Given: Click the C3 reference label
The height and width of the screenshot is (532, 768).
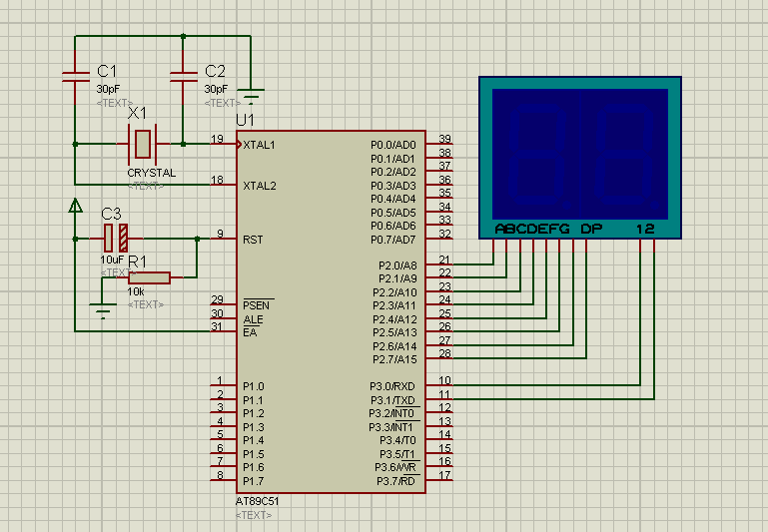Looking at the screenshot, I should point(111,214).
